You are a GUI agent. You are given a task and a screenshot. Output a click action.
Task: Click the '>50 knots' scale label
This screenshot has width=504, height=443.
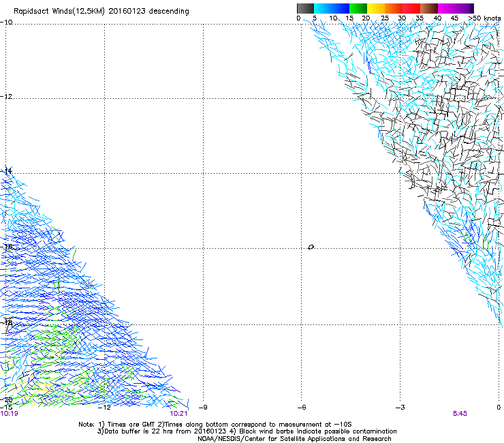pos(484,18)
